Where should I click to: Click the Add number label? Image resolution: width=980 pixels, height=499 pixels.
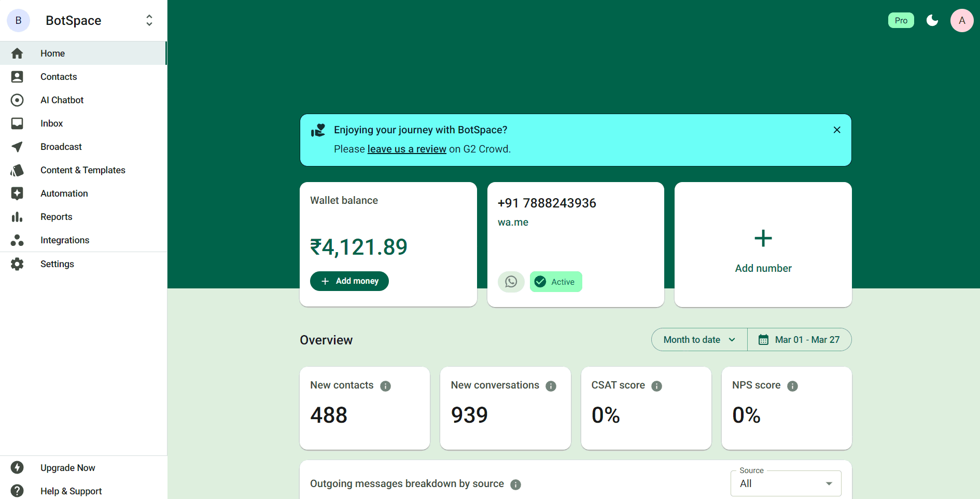pyautogui.click(x=763, y=268)
